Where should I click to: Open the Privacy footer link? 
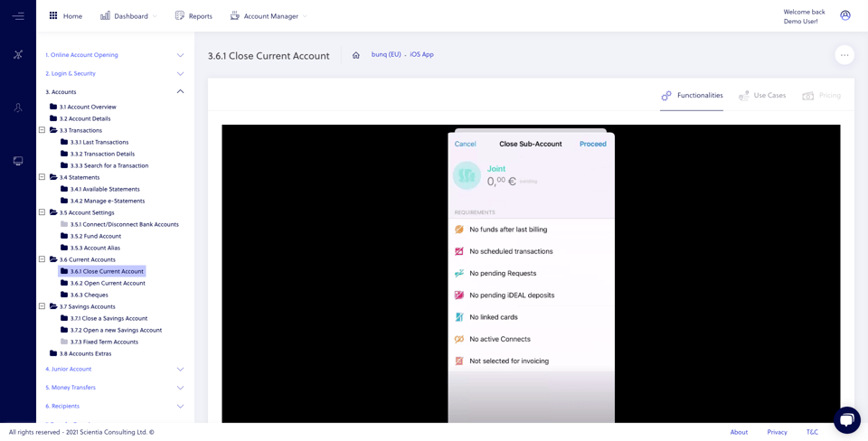[778, 432]
